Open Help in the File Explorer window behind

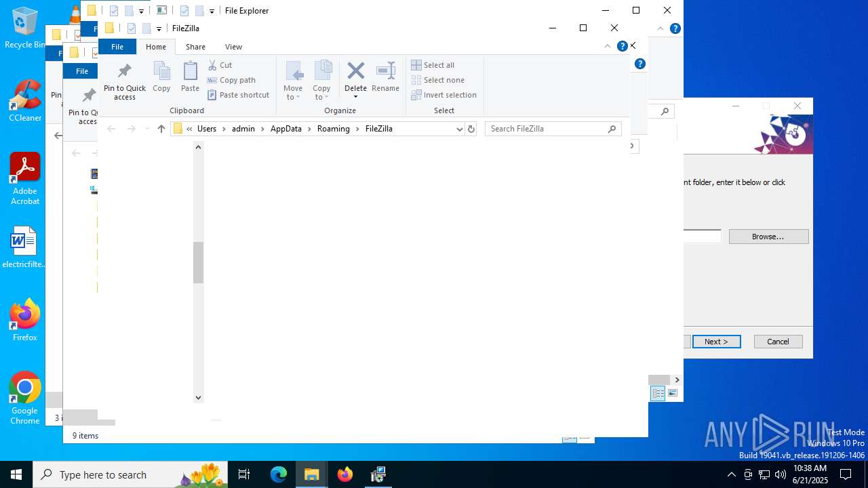(675, 28)
